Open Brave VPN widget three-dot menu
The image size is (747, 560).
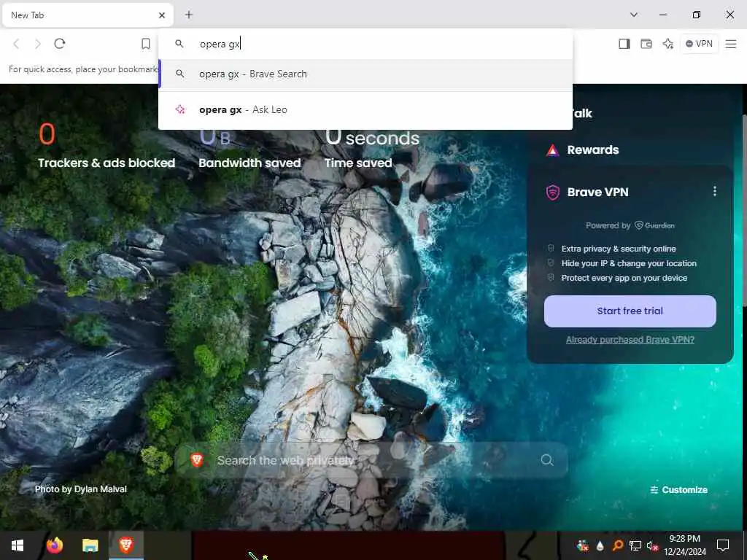715,192
